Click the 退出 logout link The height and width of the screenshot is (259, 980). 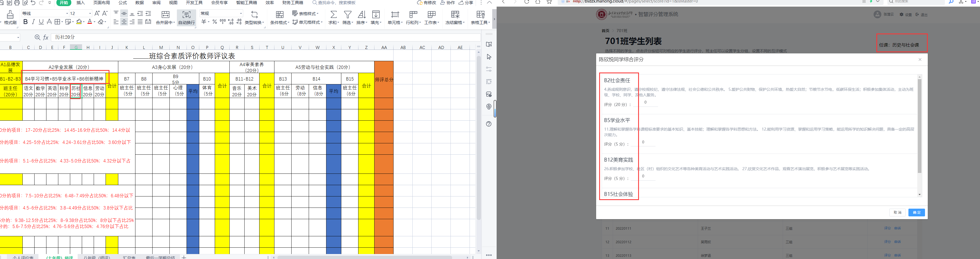[x=921, y=14]
